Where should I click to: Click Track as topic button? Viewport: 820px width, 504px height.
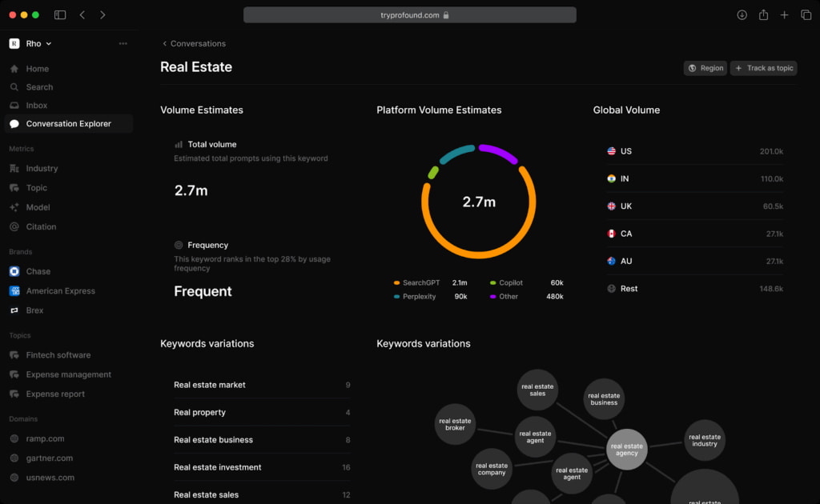click(x=763, y=68)
